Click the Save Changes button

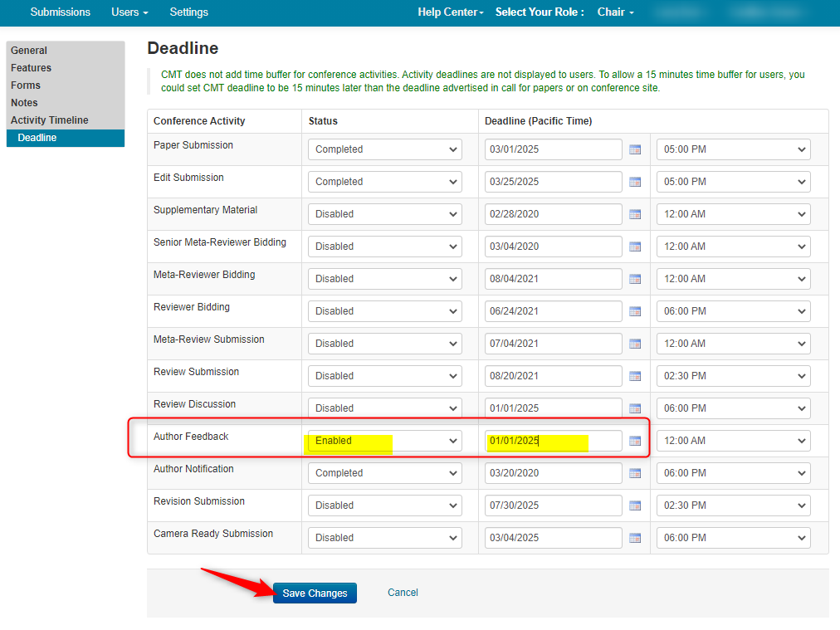[315, 593]
